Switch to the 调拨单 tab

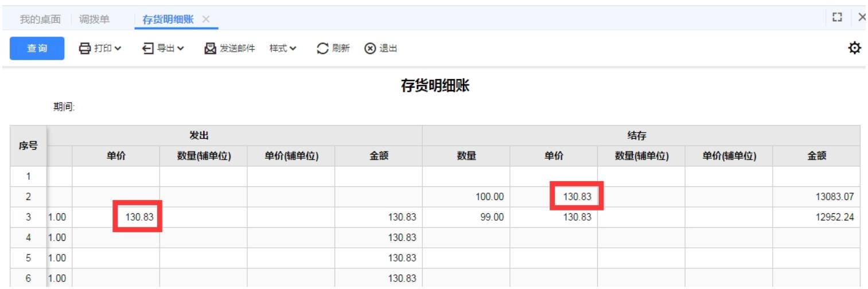[94, 19]
